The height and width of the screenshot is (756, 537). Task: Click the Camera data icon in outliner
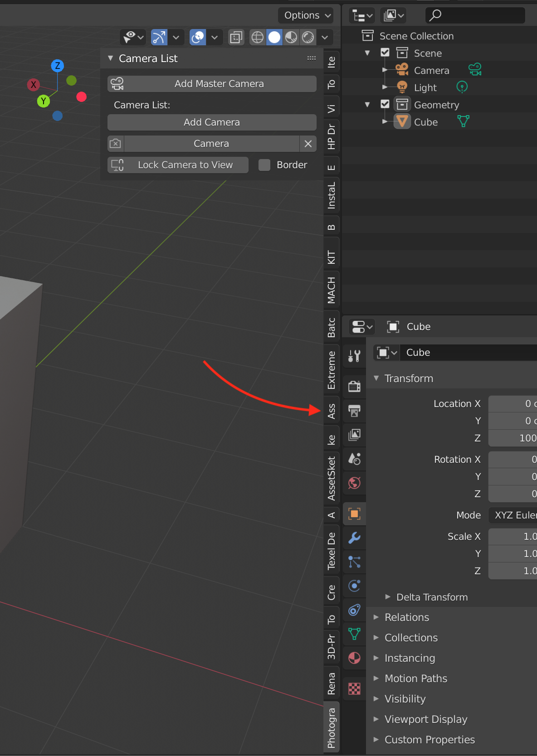pyautogui.click(x=475, y=70)
